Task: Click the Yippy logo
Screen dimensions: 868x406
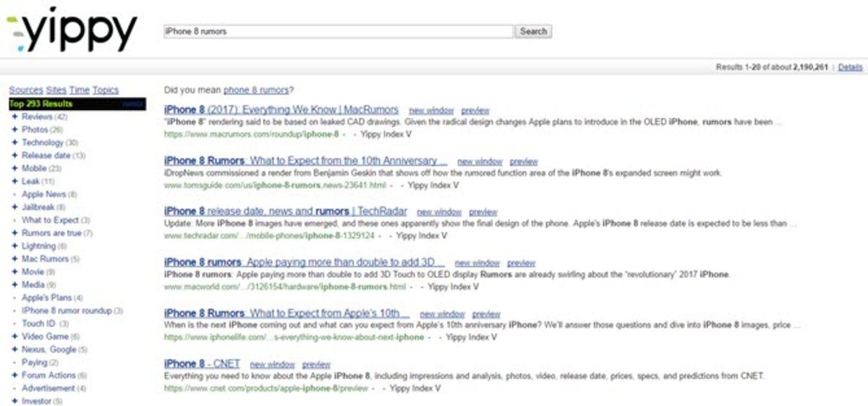Action: tap(71, 30)
